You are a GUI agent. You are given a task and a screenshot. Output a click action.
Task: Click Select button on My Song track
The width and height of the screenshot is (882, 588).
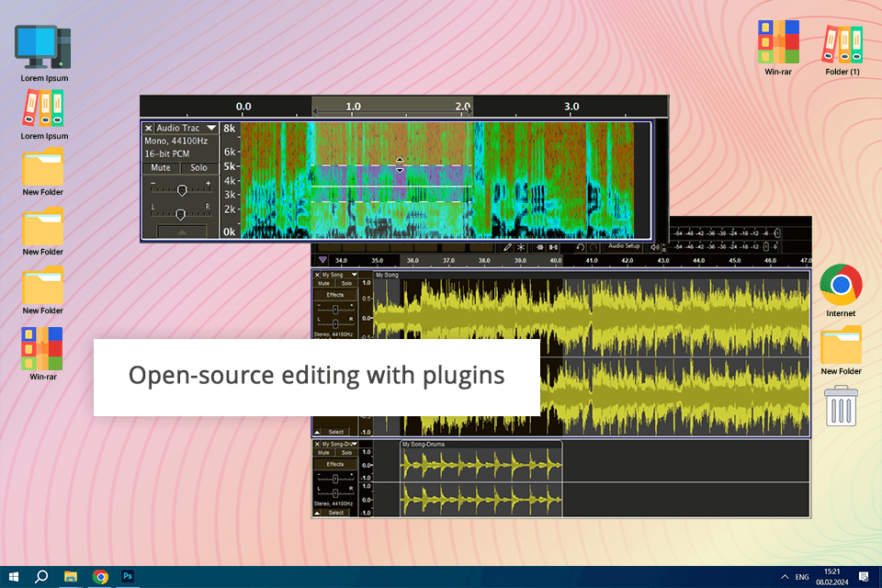(x=336, y=432)
